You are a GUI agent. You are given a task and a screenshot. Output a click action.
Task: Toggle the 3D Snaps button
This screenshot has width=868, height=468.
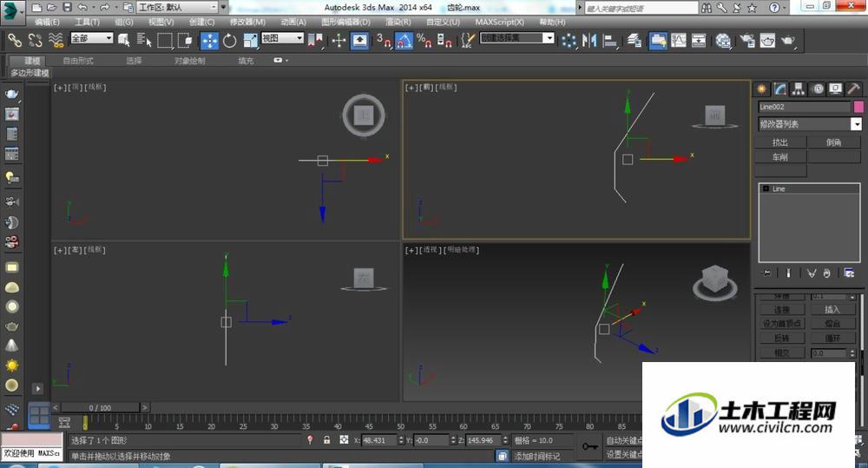[x=384, y=40]
